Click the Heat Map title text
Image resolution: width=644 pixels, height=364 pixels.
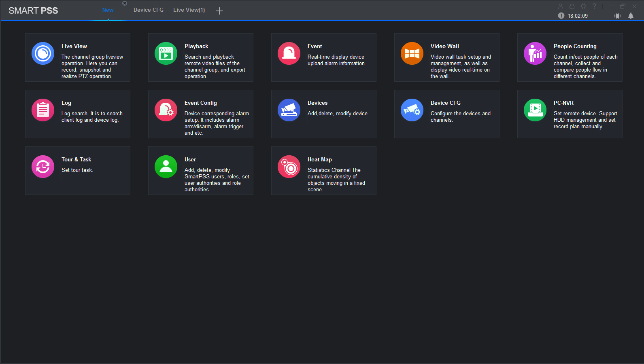(320, 159)
